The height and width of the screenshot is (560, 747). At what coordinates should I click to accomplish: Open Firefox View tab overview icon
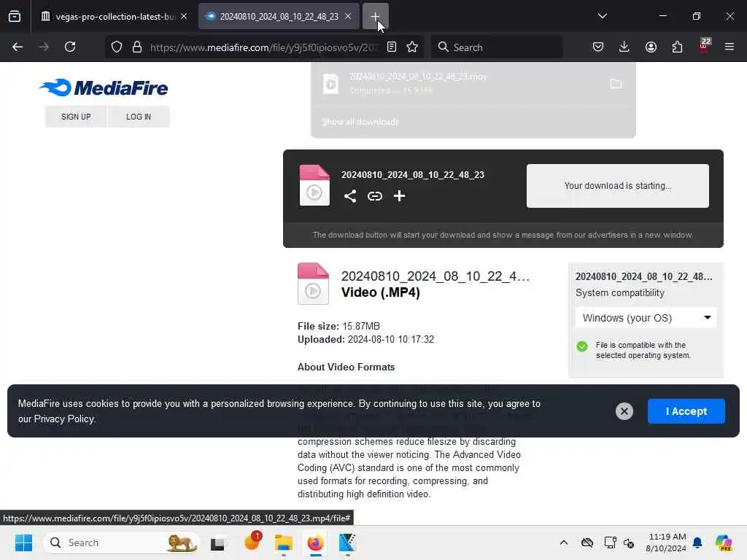15,16
